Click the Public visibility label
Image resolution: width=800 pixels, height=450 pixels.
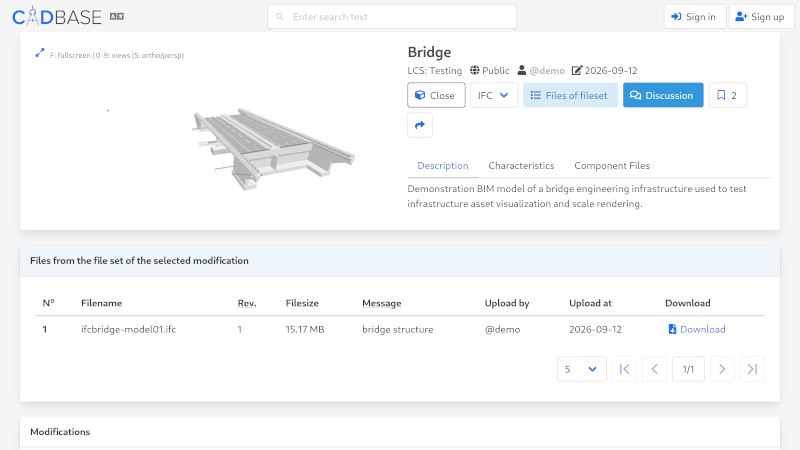pos(489,70)
